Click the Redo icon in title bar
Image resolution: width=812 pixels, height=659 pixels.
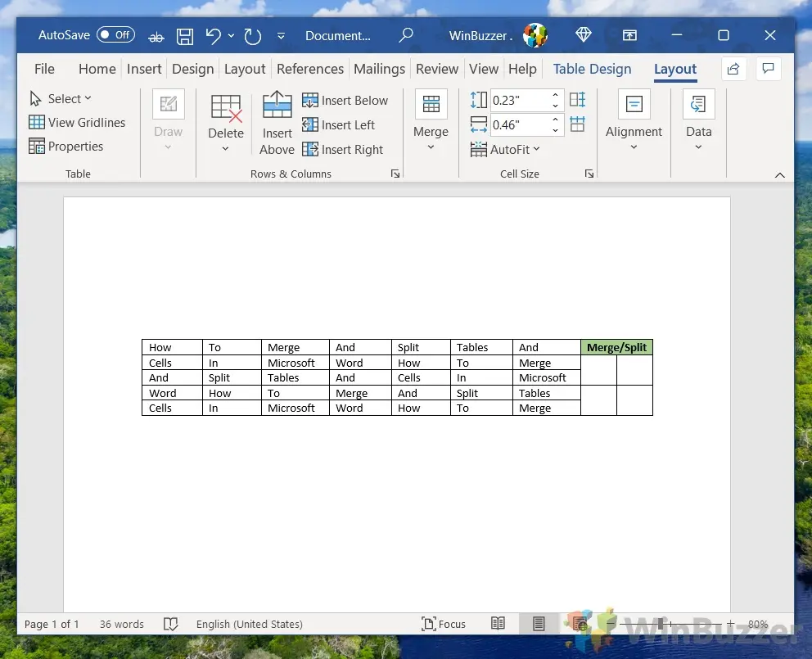[253, 36]
